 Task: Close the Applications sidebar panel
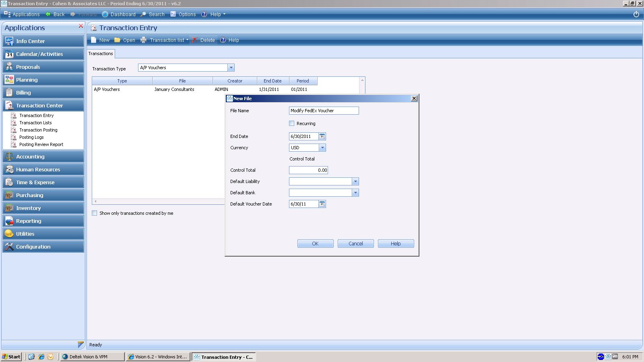(x=81, y=26)
